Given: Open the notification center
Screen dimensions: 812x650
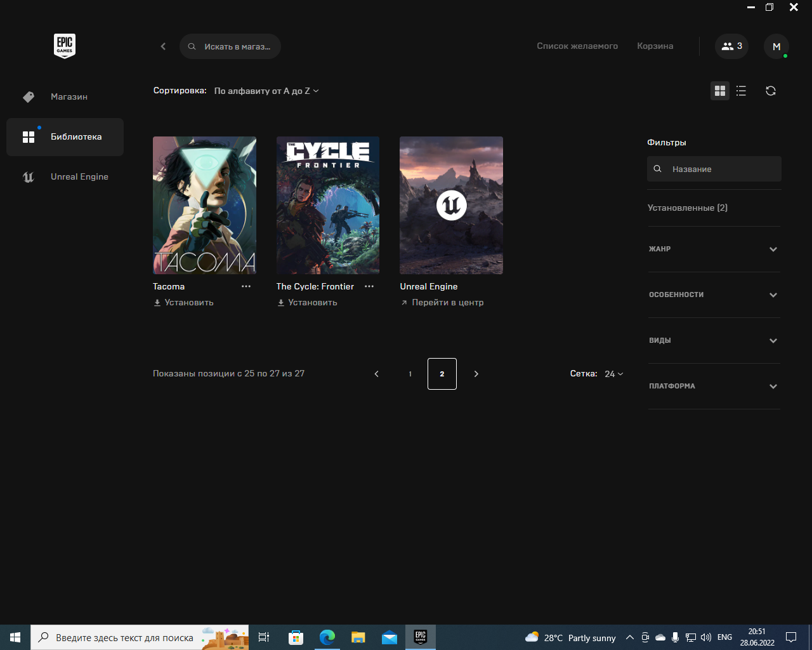Looking at the screenshot, I should coord(791,637).
